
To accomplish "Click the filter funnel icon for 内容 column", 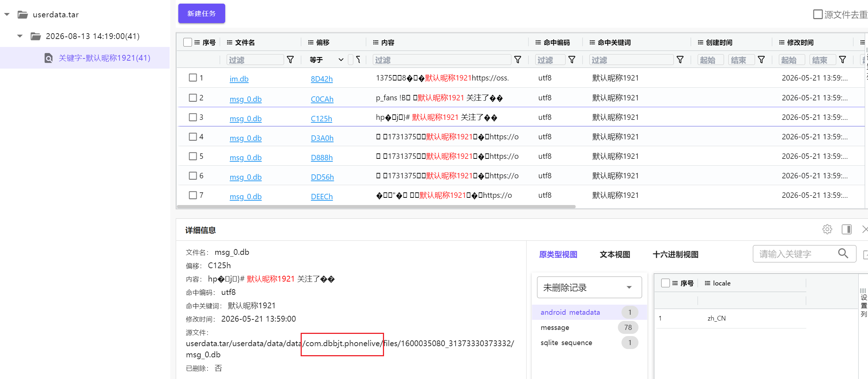I will pos(518,60).
